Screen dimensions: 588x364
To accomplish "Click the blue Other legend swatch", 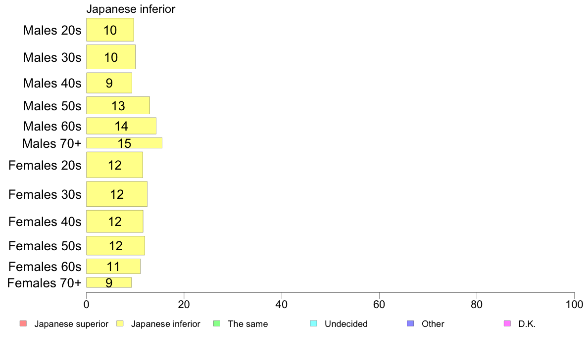I will [410, 323].
